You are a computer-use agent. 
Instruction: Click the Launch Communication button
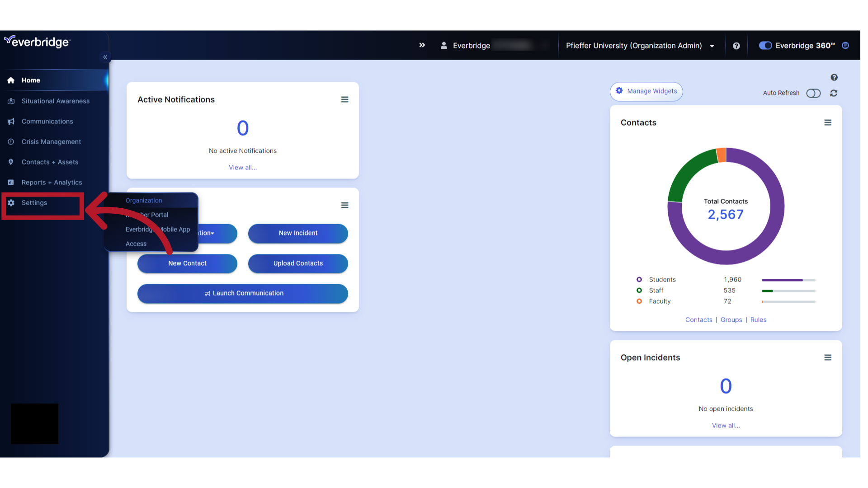[243, 293]
